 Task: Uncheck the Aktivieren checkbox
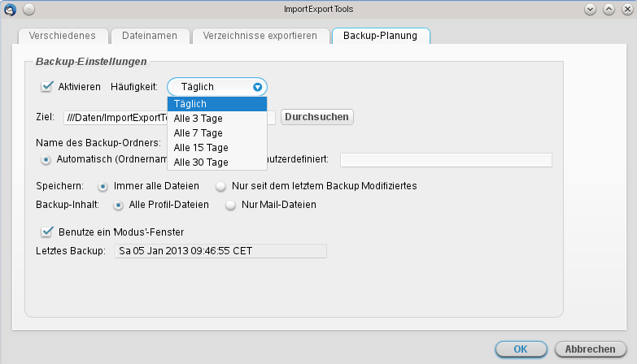[47, 86]
